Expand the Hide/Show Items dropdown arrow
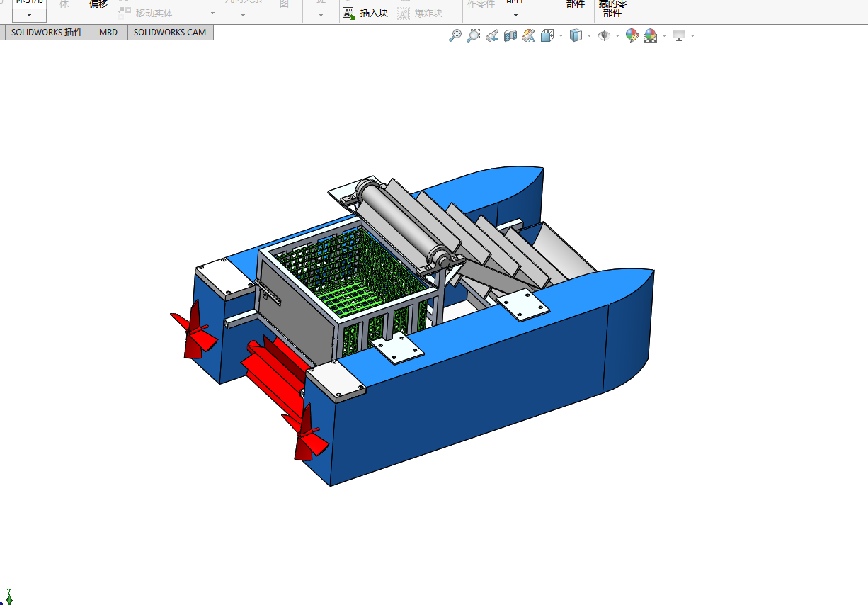The height and width of the screenshot is (605, 868). [x=617, y=35]
